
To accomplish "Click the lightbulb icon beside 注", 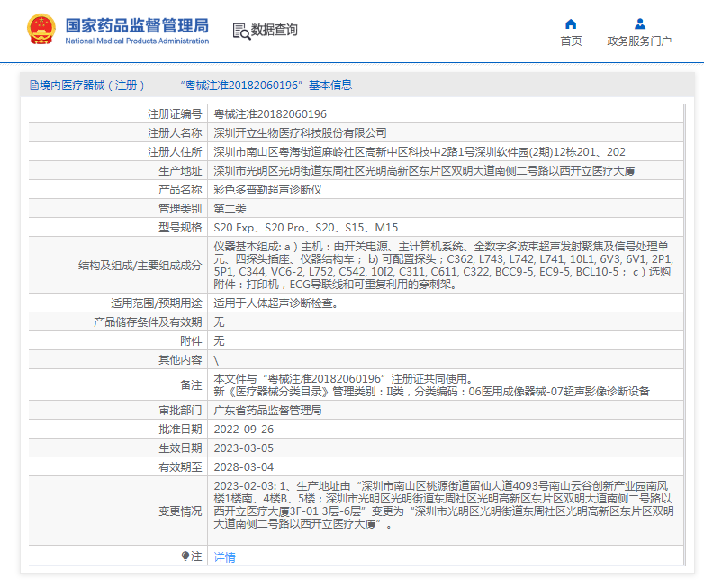I will point(185,556).
